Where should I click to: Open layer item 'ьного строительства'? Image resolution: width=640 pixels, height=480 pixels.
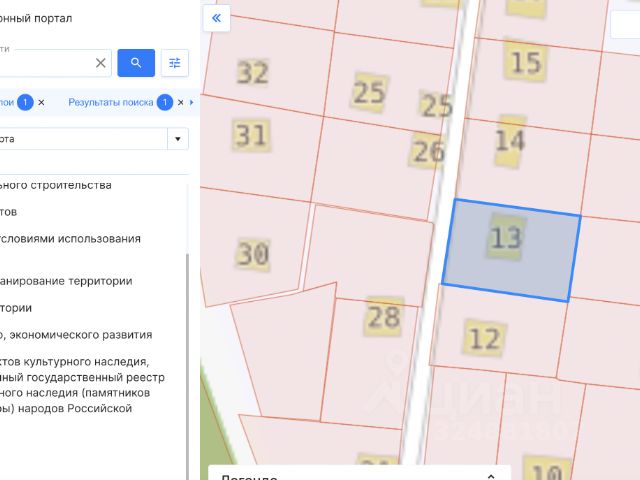tap(56, 185)
